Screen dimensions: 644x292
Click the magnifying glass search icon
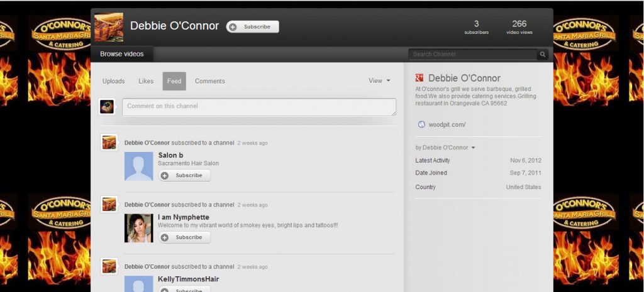tap(543, 54)
